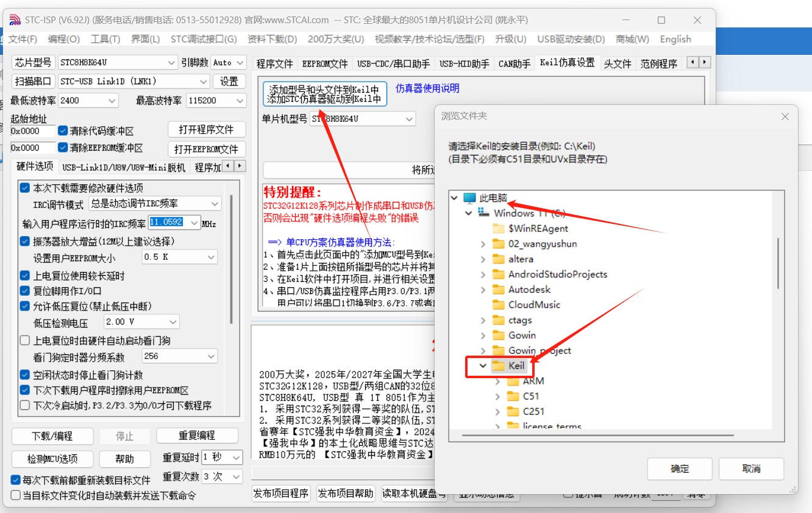Viewport: 812px width, 513px height.
Task: Switch language via English menu
Action: (x=675, y=39)
